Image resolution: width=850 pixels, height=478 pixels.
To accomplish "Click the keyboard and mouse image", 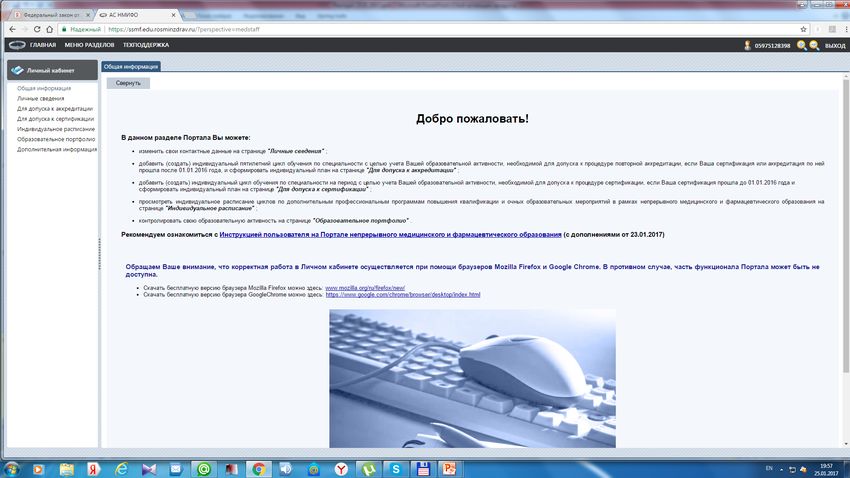I will coord(472,378).
